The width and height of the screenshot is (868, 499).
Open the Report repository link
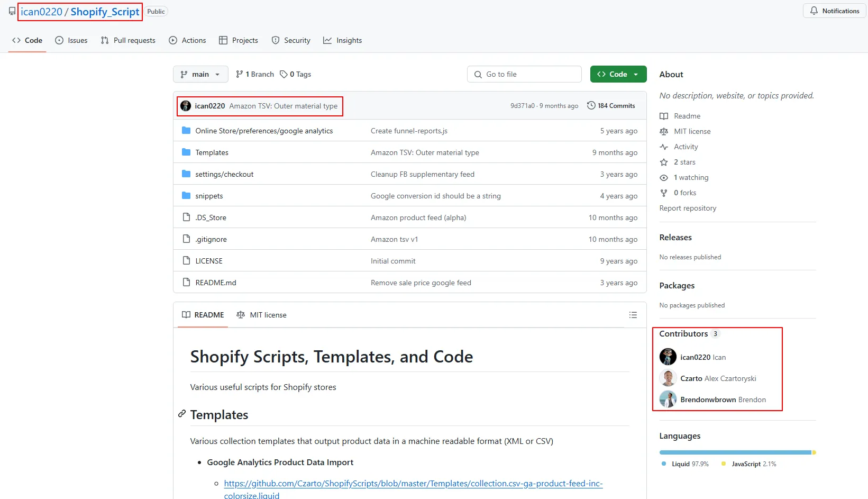(688, 208)
